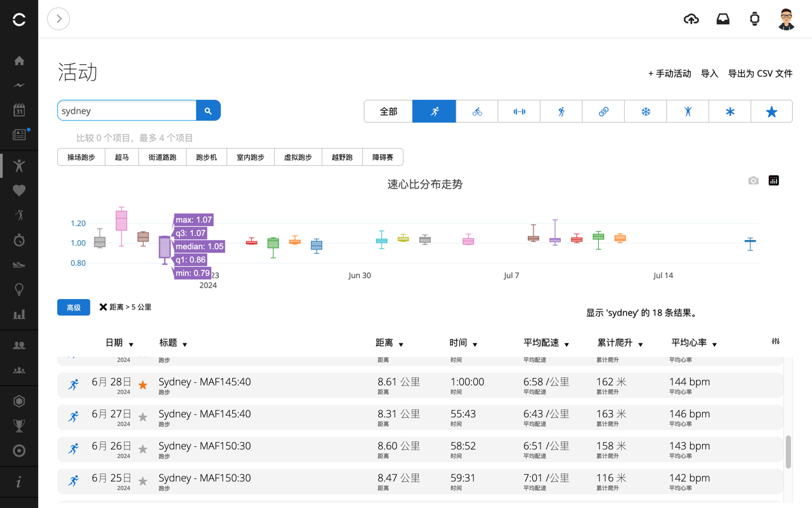Open the news feed sidebar icon
812x508 pixels.
pos(19,135)
